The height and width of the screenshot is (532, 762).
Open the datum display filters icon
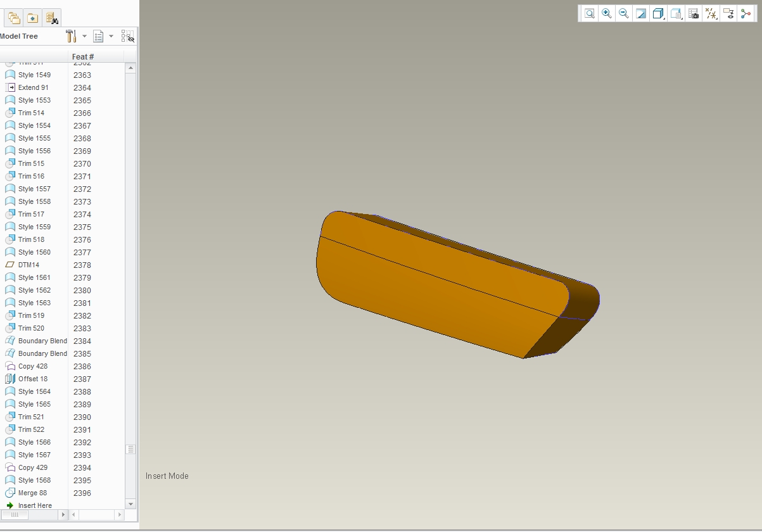tap(711, 13)
